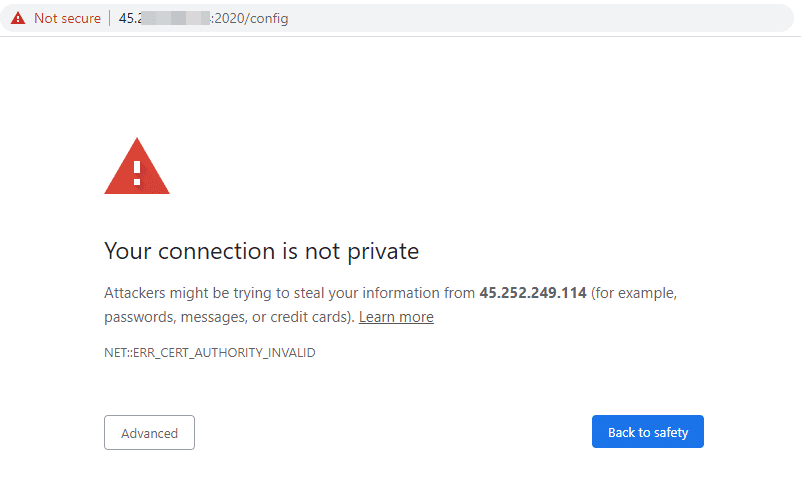Viewport: 801px width, 490px height.
Task: Click the large red warning triangle image
Action: 137,167
